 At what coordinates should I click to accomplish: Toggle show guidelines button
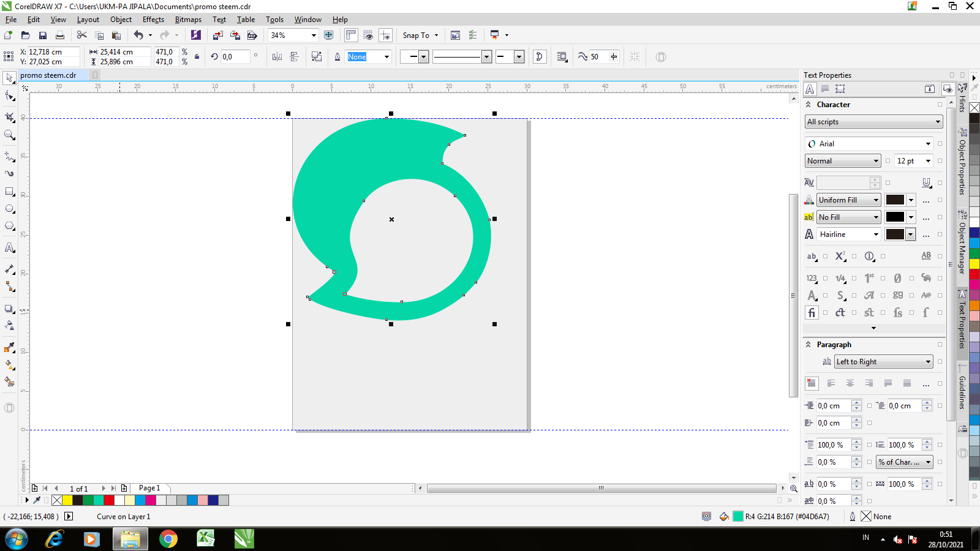385,36
